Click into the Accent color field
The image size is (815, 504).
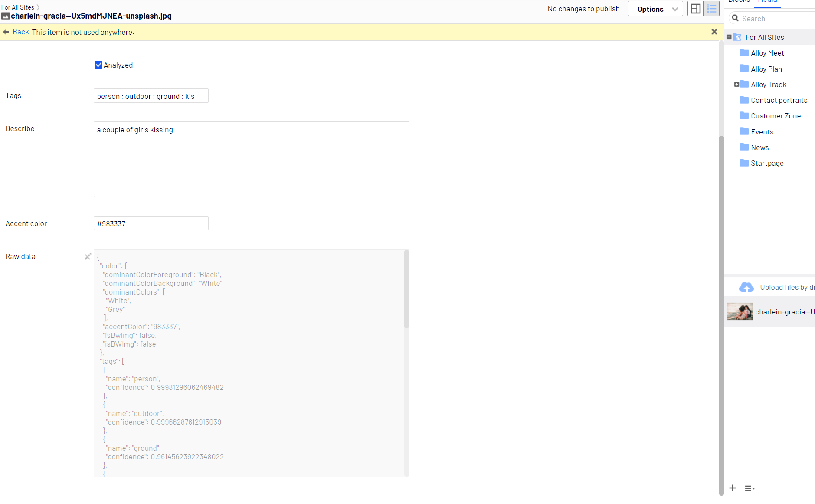coord(151,224)
